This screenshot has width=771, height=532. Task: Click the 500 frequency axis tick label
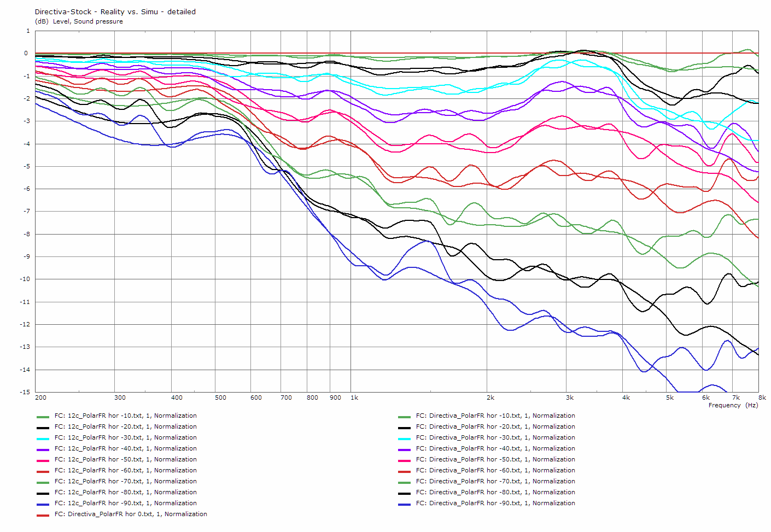tap(220, 397)
